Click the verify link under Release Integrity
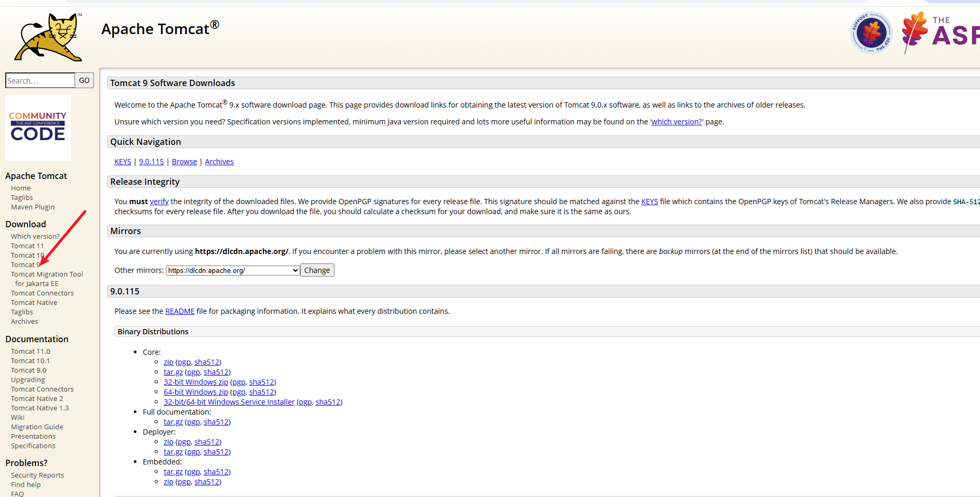The image size is (980, 497). pos(159,202)
